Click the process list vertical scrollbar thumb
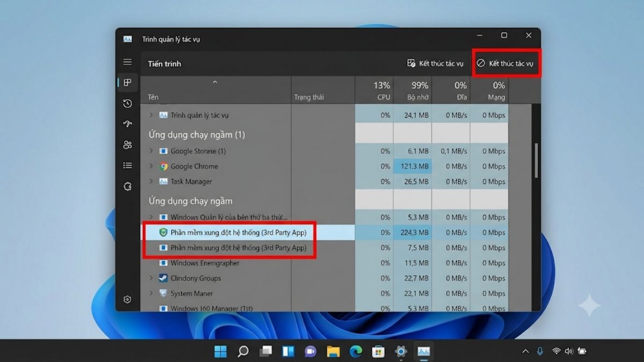Screen dimensions: 644x362 (x=536, y=161)
